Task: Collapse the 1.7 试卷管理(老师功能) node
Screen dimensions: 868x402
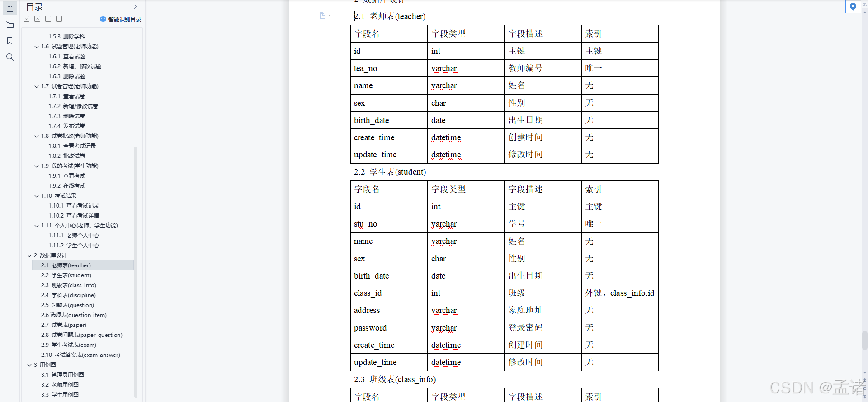Action: point(37,86)
